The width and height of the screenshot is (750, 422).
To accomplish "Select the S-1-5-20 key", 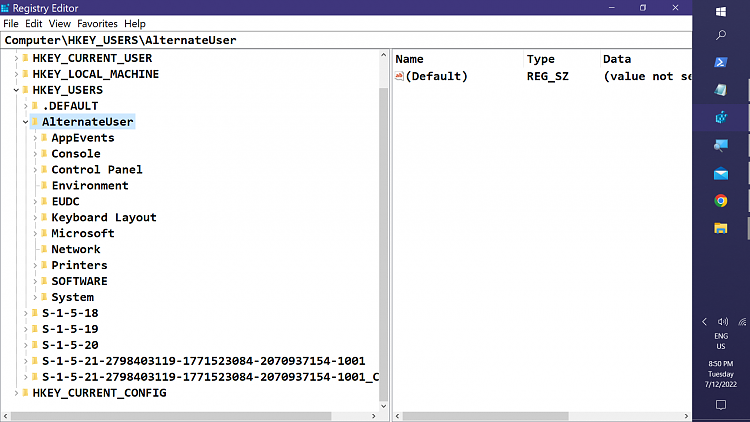I will 70,345.
